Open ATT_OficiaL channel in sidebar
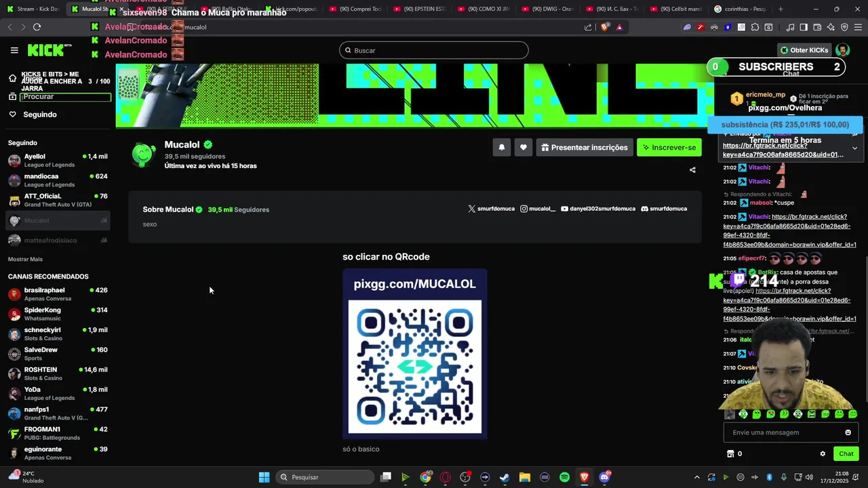The width and height of the screenshot is (868, 488). [x=58, y=200]
